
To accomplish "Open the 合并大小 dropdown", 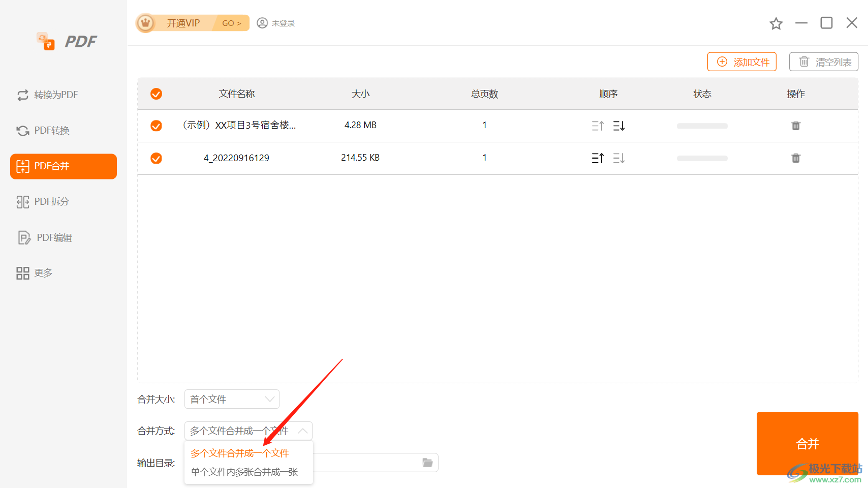I will [232, 399].
